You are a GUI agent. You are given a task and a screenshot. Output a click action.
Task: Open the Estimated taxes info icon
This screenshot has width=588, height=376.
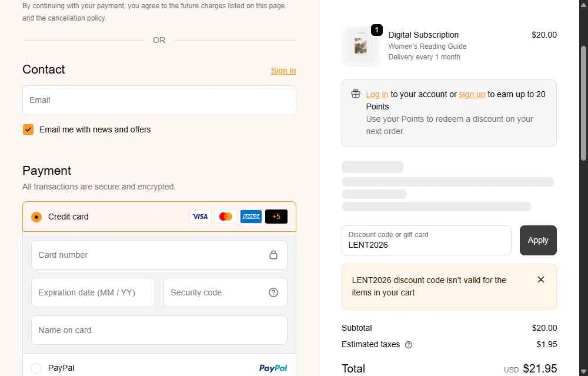409,345
